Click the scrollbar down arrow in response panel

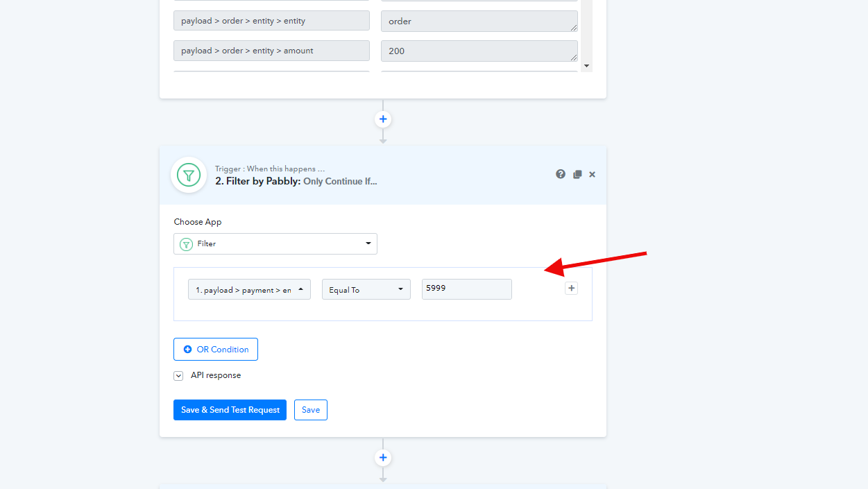pyautogui.click(x=587, y=66)
